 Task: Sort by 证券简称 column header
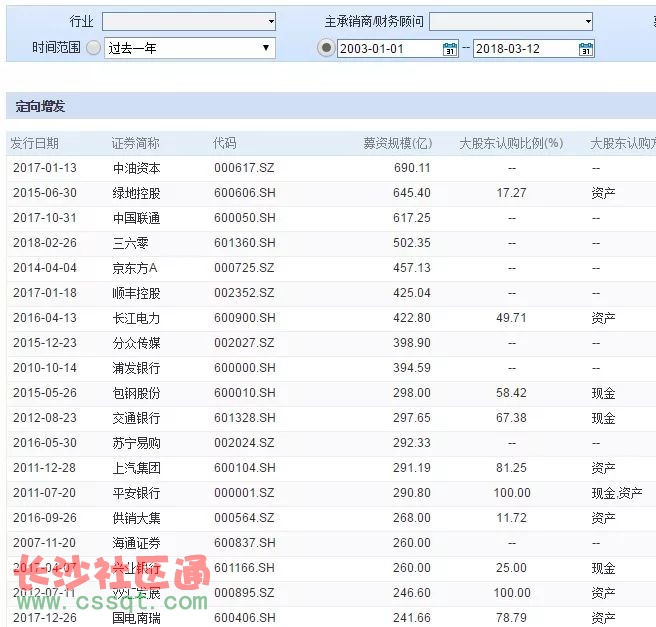point(136,143)
